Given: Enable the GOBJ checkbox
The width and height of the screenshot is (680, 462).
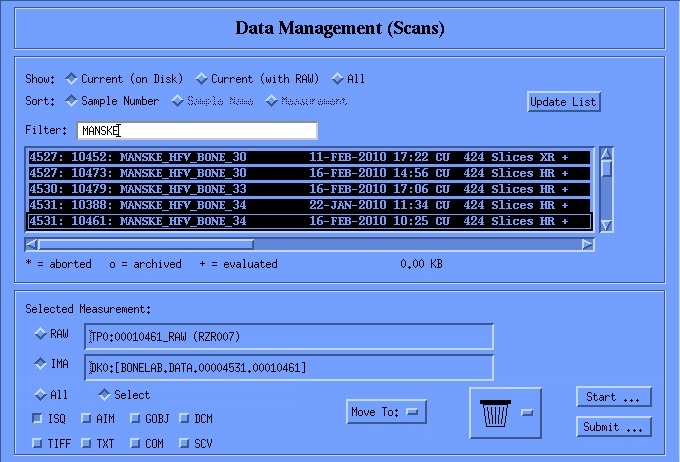Looking at the screenshot, I should tap(135, 418).
